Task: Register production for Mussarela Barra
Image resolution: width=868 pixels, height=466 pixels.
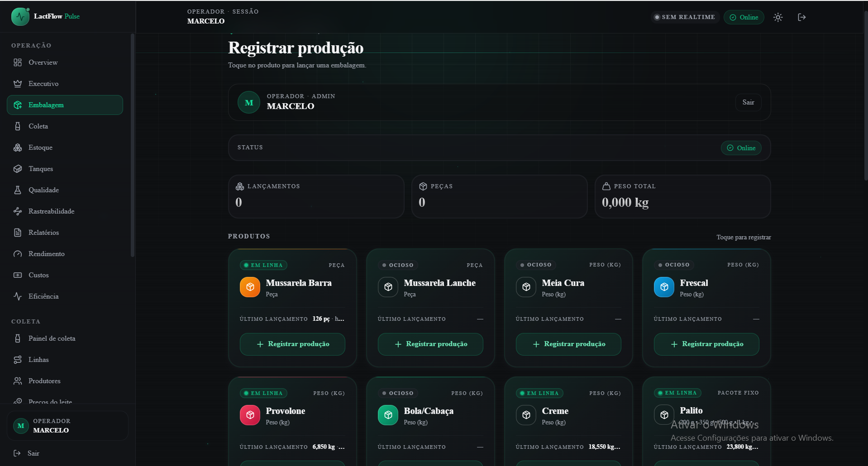Action: click(x=292, y=344)
